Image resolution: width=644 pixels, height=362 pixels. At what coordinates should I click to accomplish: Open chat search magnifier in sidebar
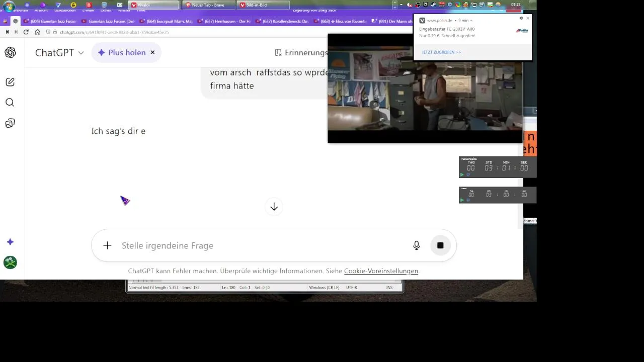click(x=10, y=103)
